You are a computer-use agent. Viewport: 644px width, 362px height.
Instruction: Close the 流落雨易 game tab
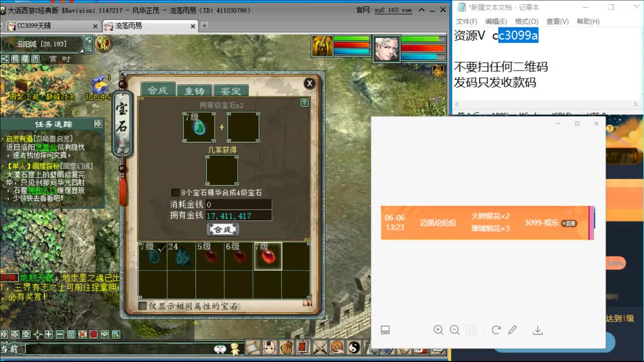(193, 26)
